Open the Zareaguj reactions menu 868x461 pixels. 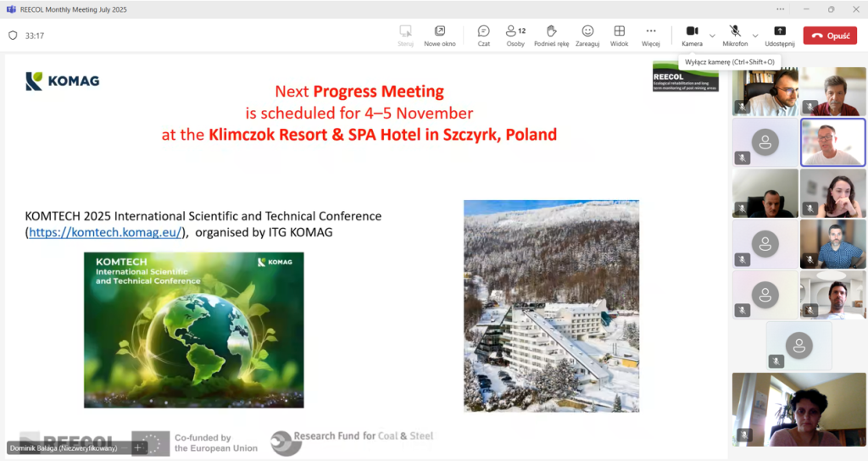point(587,36)
